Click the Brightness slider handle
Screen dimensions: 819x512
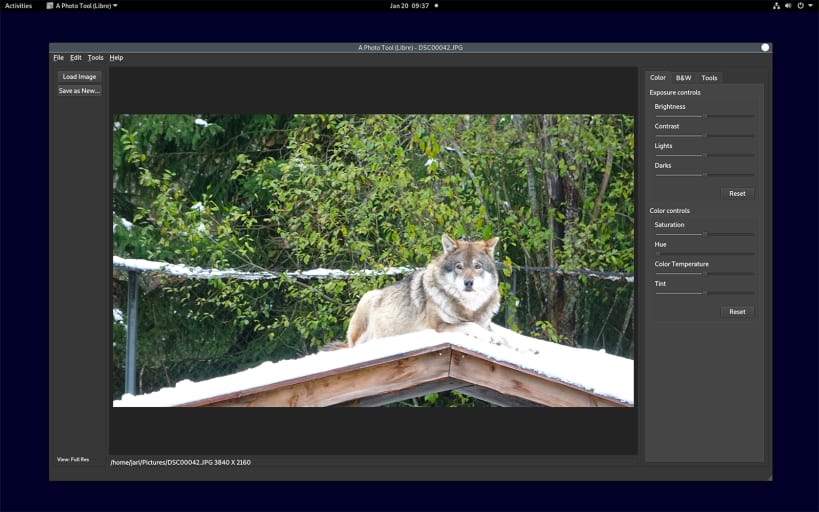[705, 116]
